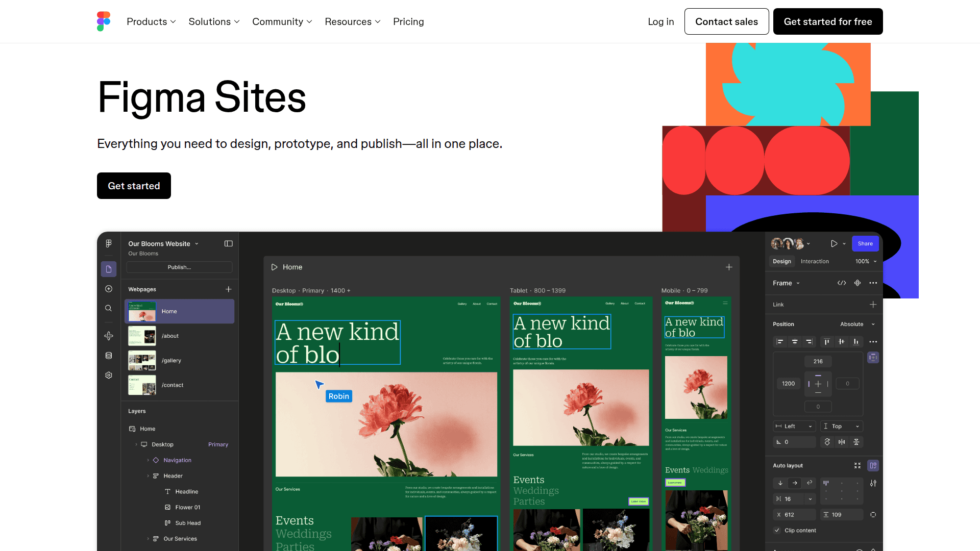Toggle horizontal auto layout direction arrow

[795, 483]
